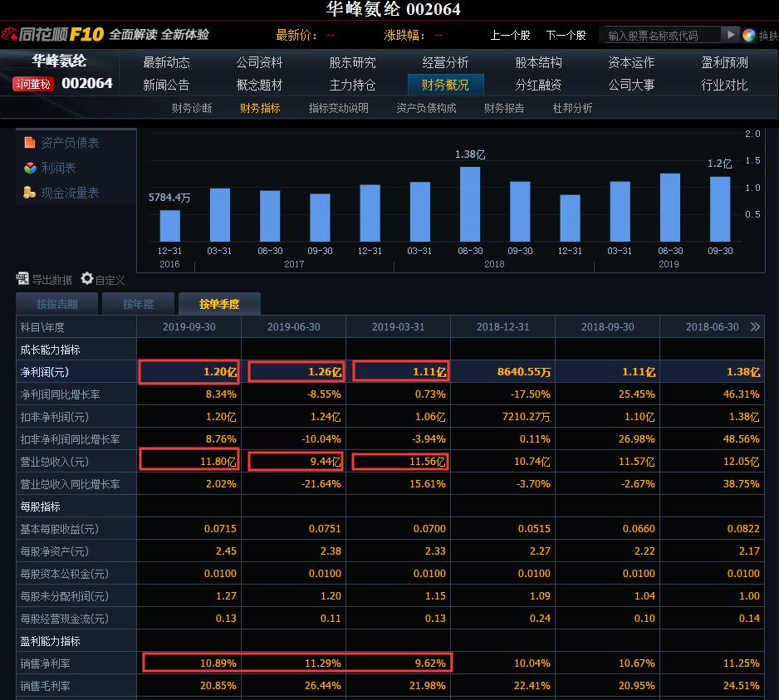779x700 pixels.
Task: Click the 2019-09-30 column header
Action: point(189,327)
